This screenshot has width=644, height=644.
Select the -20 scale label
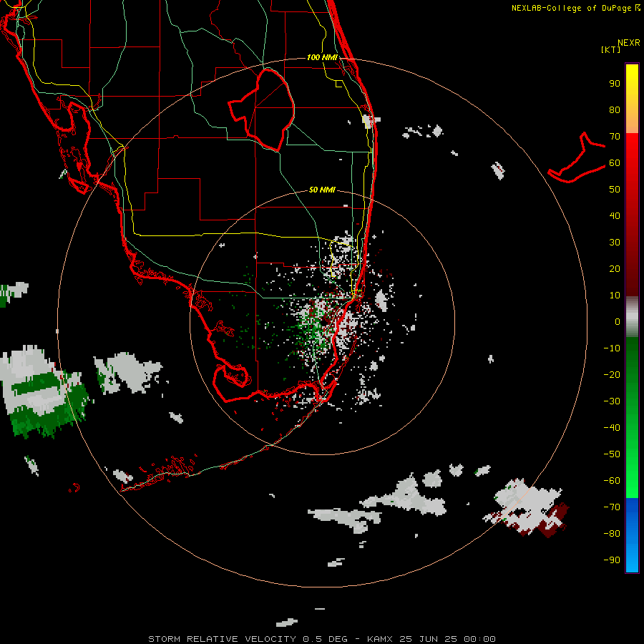pos(612,374)
